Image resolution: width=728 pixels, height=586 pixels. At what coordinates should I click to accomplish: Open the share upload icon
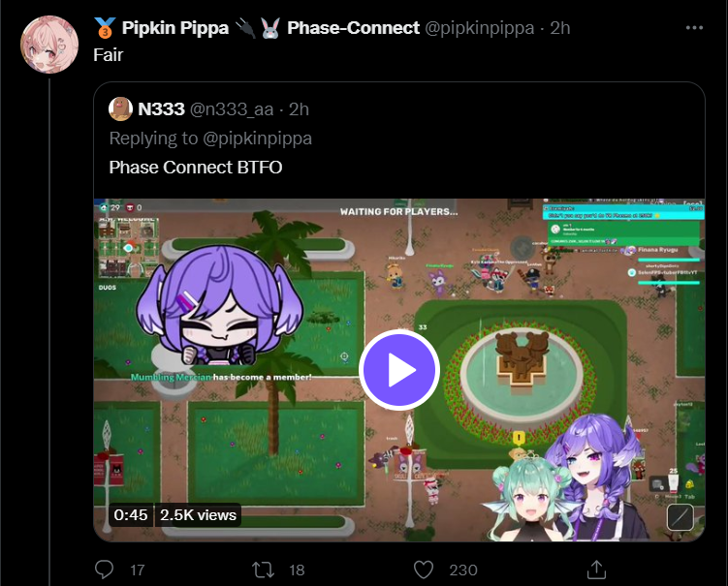[596, 570]
